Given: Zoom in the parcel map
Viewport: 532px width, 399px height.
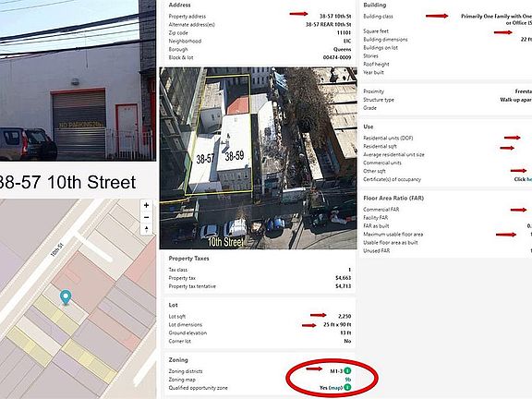Looking at the screenshot, I should [x=146, y=205].
